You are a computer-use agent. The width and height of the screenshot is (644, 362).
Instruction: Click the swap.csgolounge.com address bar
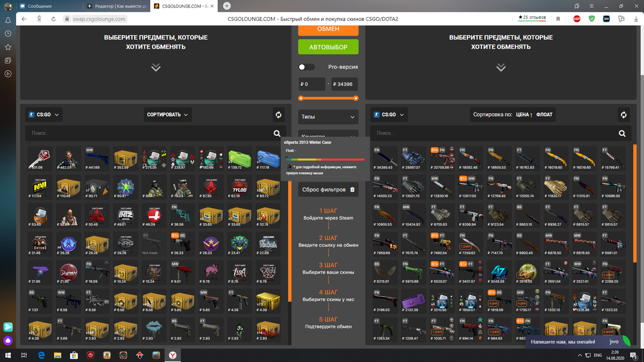pyautogui.click(x=99, y=19)
